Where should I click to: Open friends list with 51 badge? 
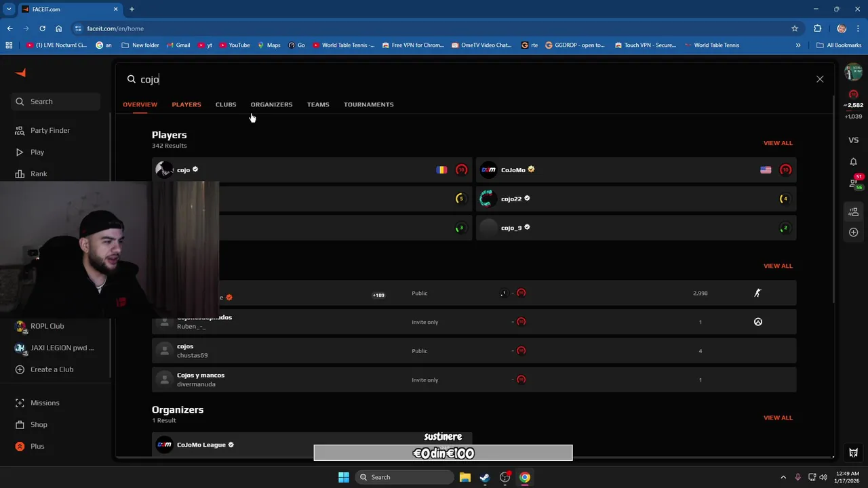point(854,182)
